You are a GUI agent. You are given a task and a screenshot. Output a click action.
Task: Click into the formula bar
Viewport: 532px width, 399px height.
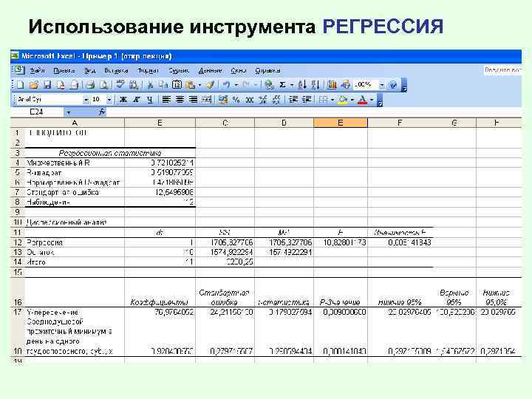click(314, 112)
